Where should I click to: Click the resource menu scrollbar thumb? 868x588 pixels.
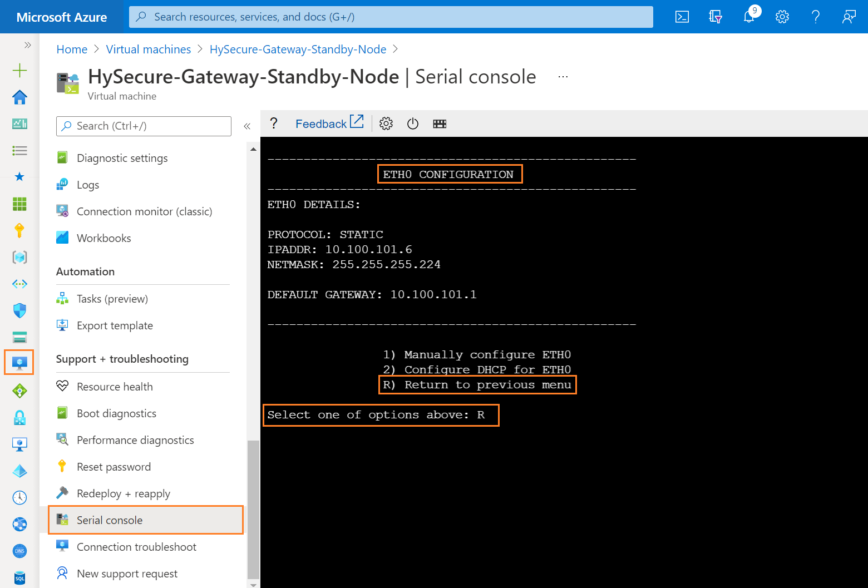(253, 510)
